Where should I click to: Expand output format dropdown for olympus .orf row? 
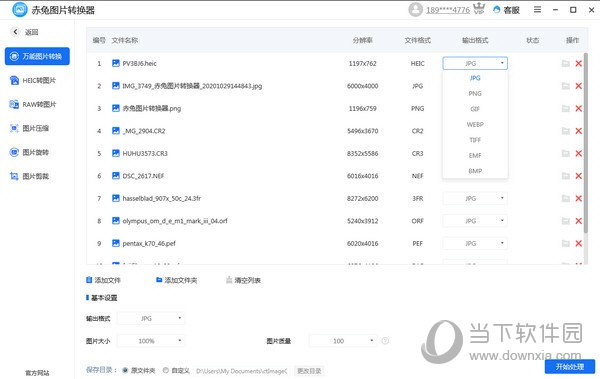pyautogui.click(x=475, y=221)
